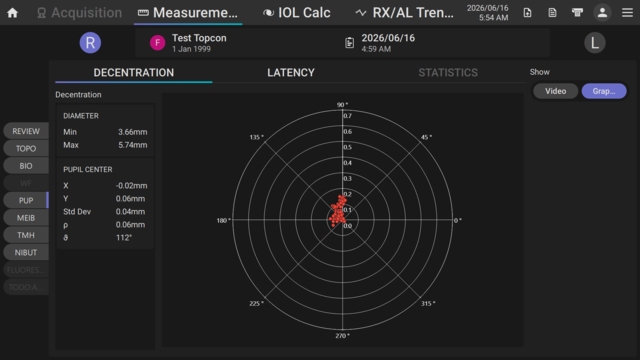The height and width of the screenshot is (360, 640).
Task: Go to the home screen icon
Action: coord(13,13)
